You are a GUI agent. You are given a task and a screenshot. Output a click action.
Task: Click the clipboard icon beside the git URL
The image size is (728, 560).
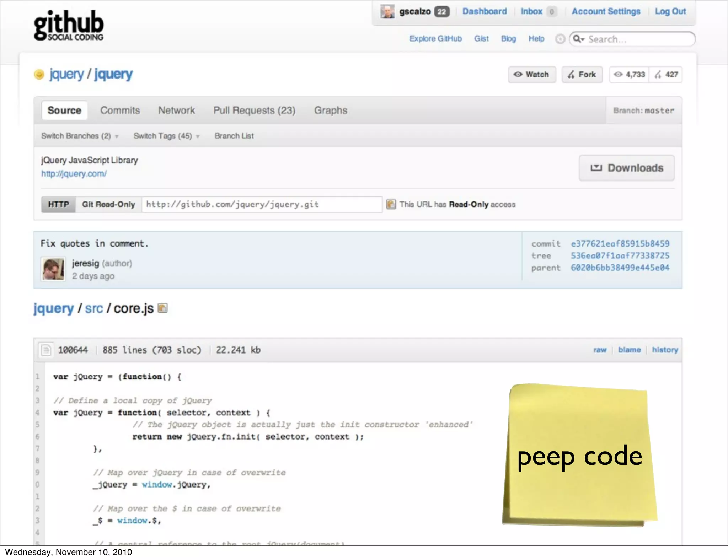click(391, 204)
